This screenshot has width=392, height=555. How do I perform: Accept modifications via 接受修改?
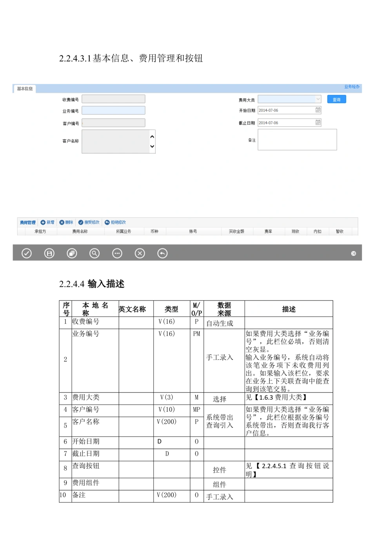90,222
